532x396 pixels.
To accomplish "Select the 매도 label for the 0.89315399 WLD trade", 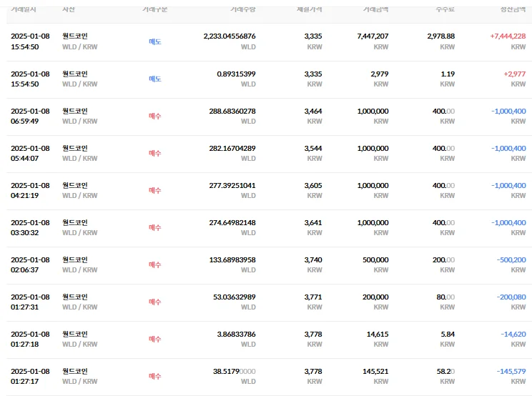I will (155, 79).
